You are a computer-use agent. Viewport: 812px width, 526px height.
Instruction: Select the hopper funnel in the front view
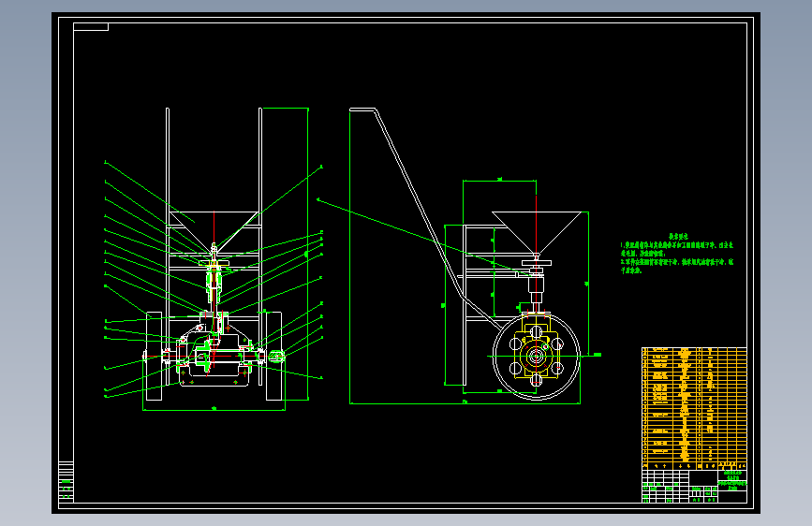pyautogui.click(x=214, y=231)
